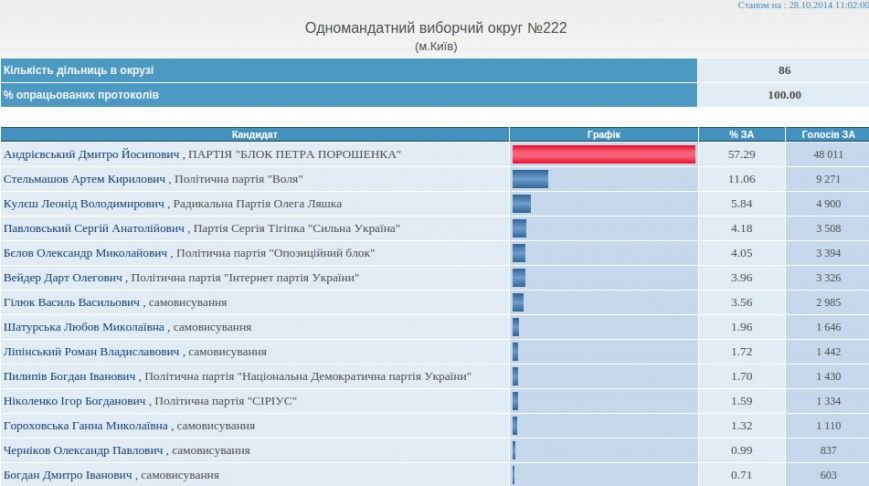Click the vote count 9 271

point(828,179)
